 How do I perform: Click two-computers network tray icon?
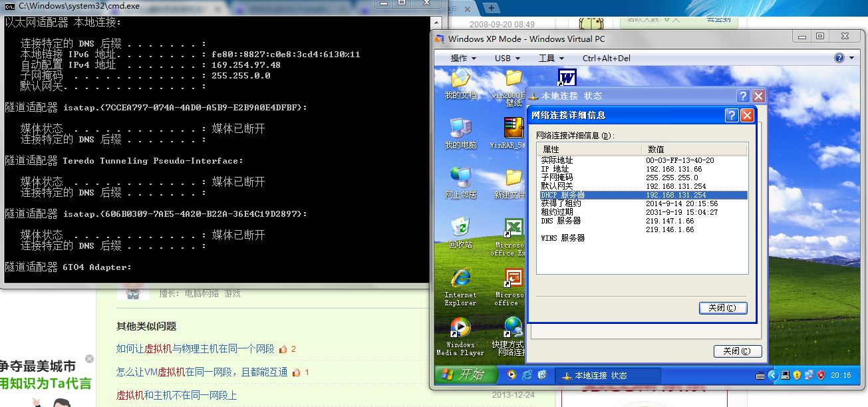tap(809, 375)
